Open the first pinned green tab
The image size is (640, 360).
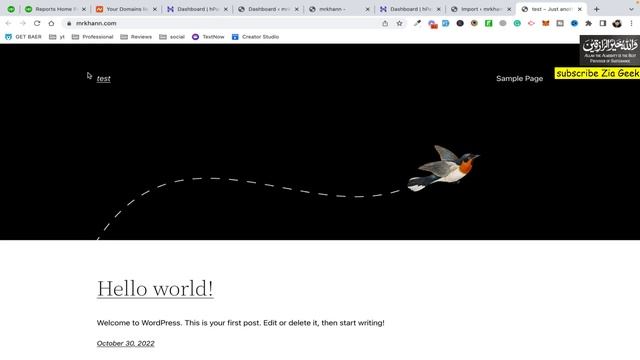point(11,9)
